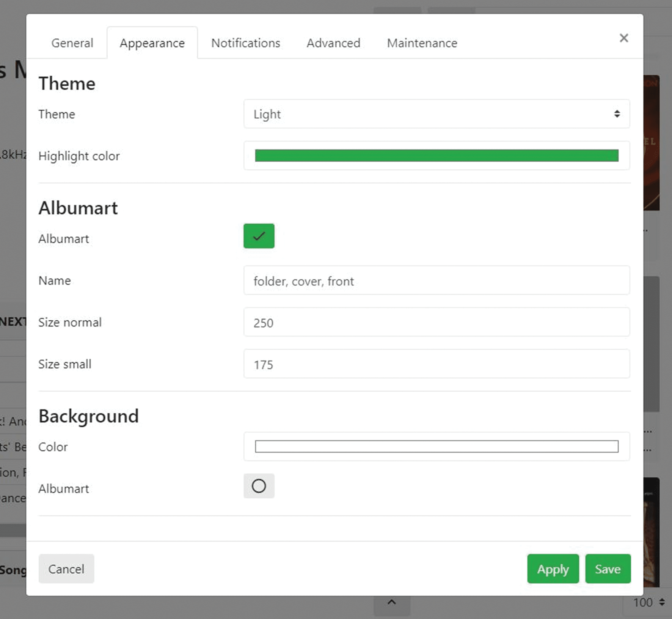Open the white Background color swatch
The height and width of the screenshot is (619, 672).
436,446
